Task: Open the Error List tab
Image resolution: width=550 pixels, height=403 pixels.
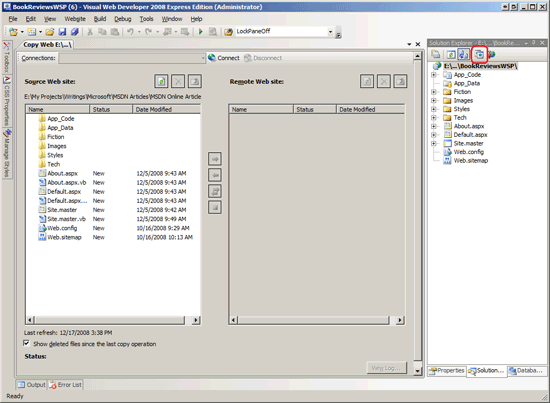Action: (66, 385)
